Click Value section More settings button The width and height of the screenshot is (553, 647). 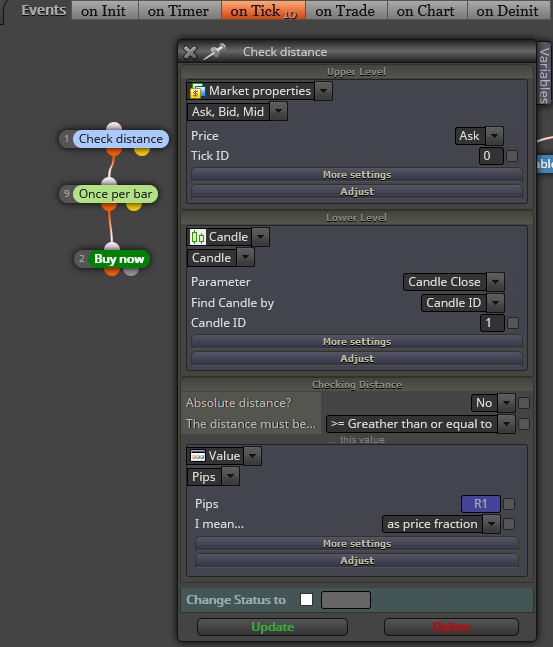click(x=357, y=544)
